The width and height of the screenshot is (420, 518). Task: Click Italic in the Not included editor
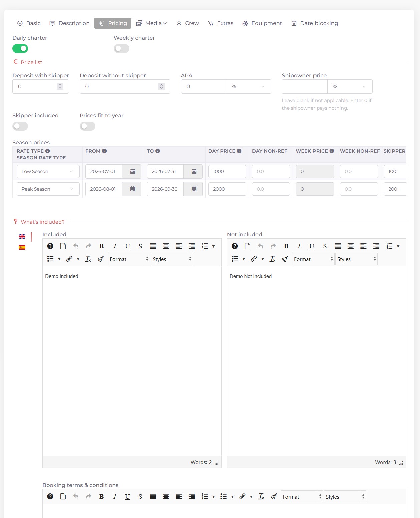tap(299, 246)
